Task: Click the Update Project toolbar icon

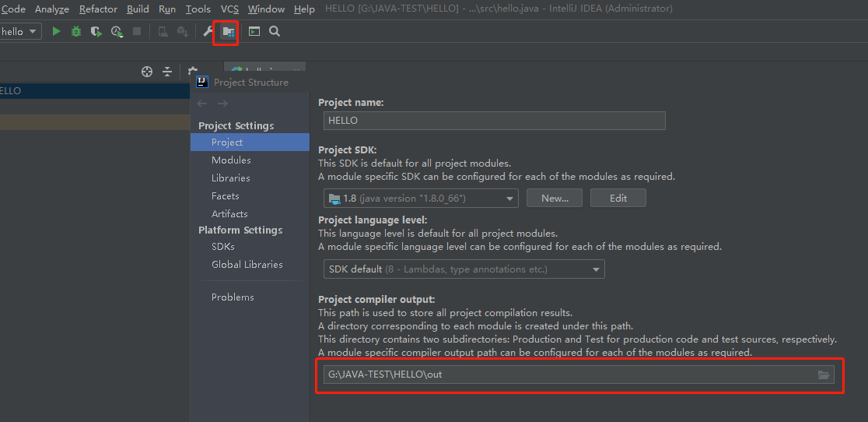Action: tap(182, 32)
